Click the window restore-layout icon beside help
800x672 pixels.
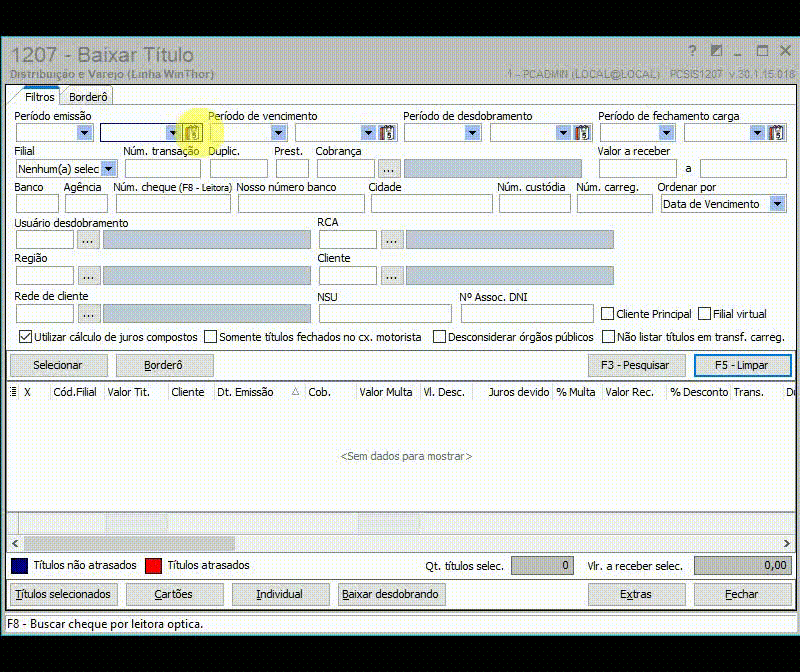coord(716,51)
